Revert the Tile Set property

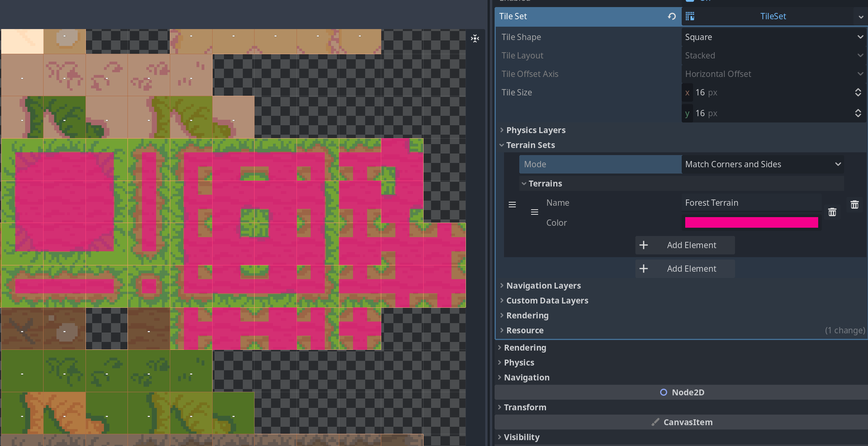(x=671, y=16)
